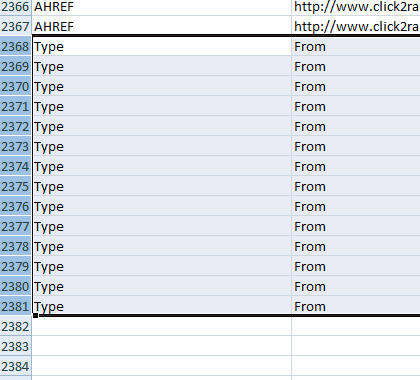The height and width of the screenshot is (380, 420).
Task: Click the From cell in row 2368
Action: pyautogui.click(x=356, y=46)
